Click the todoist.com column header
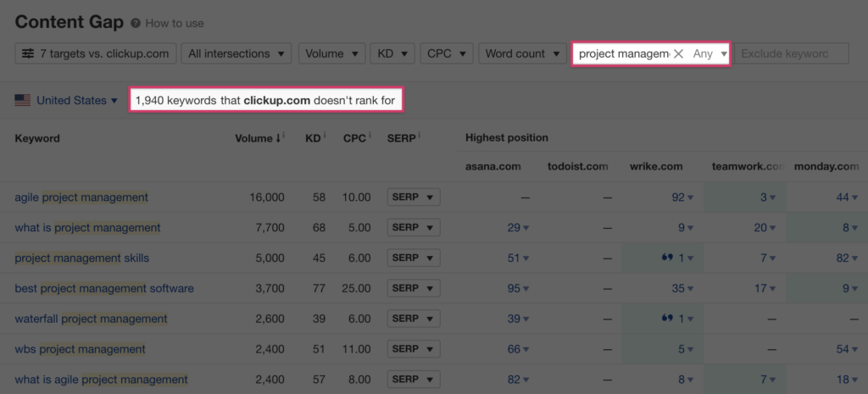This screenshot has height=394, width=868. coord(577,166)
